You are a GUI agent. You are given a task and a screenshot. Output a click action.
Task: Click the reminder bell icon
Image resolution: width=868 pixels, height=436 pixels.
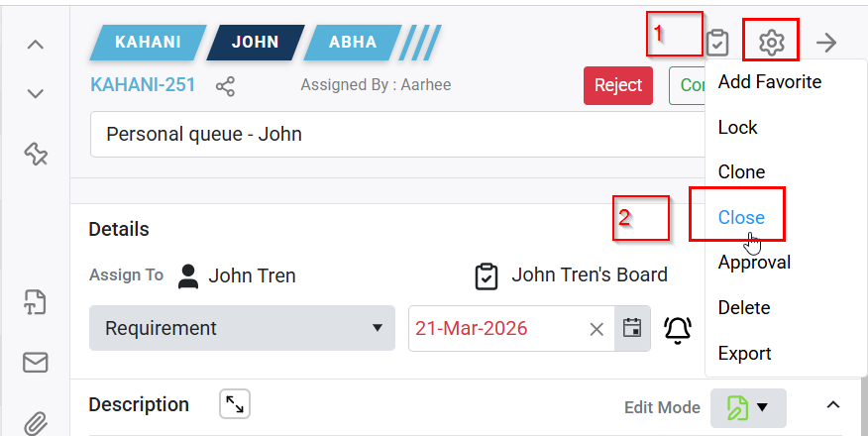[x=678, y=329]
